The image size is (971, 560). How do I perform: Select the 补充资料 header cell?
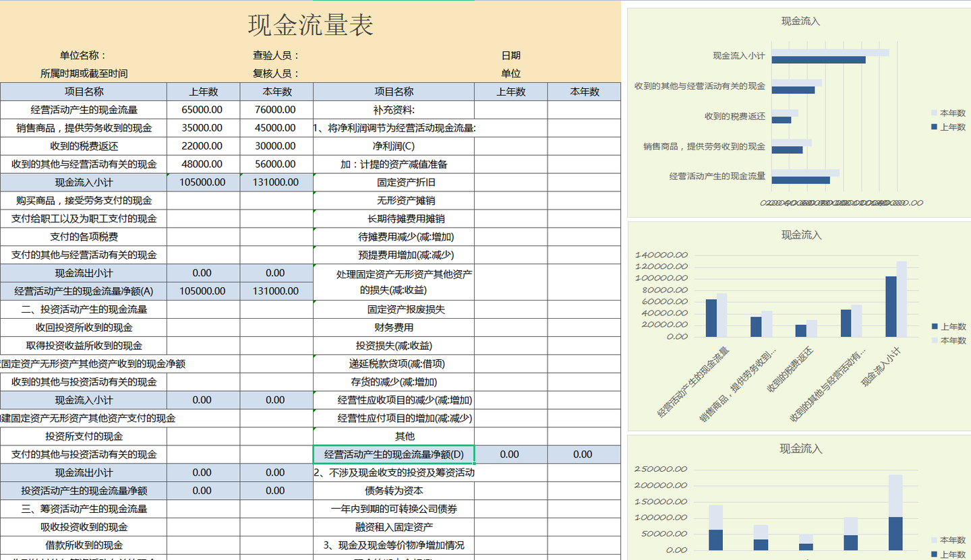(396, 109)
